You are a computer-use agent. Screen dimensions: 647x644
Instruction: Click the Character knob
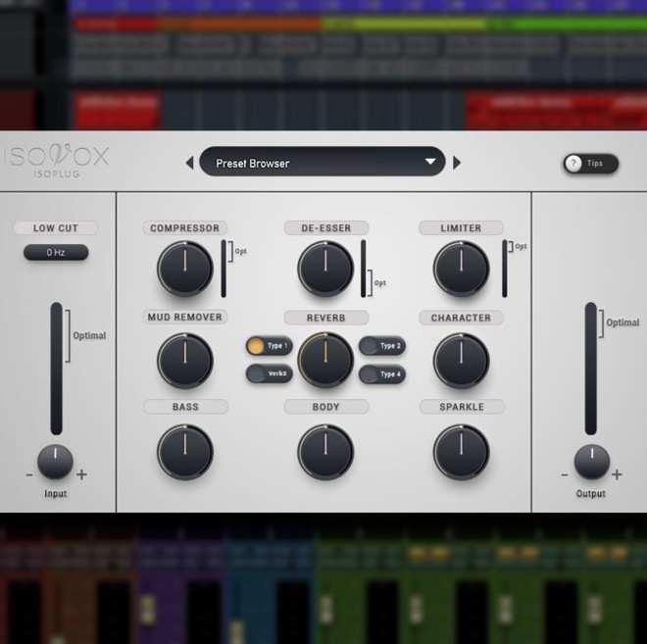[x=461, y=360]
